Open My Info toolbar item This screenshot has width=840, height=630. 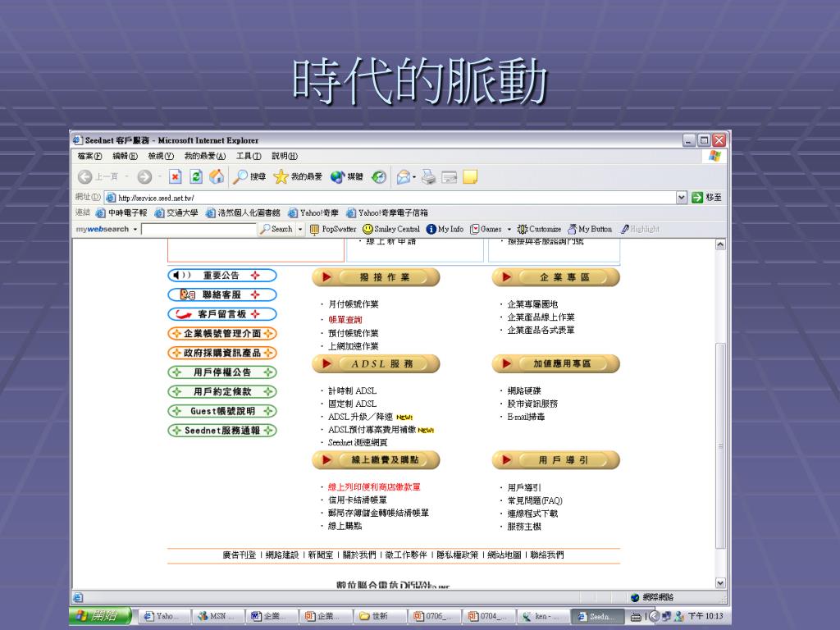[x=445, y=229]
